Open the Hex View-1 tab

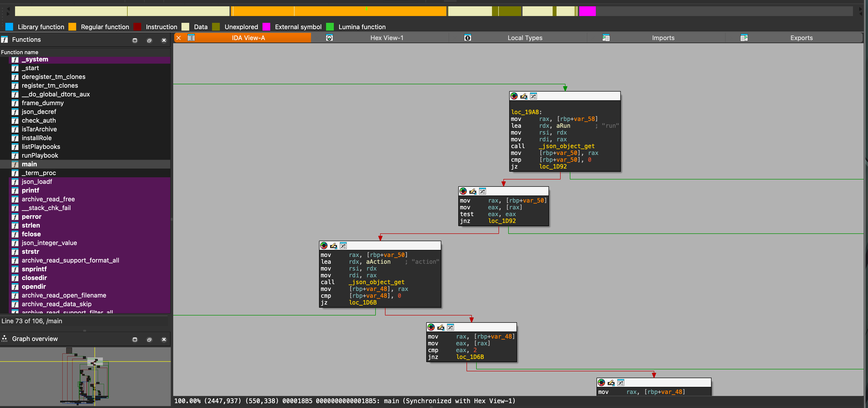pyautogui.click(x=386, y=38)
